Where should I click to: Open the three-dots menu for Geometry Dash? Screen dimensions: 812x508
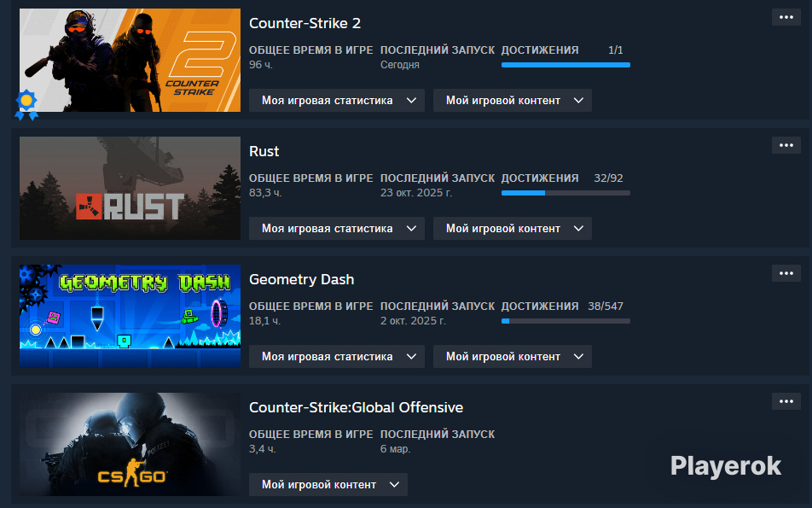tap(786, 273)
